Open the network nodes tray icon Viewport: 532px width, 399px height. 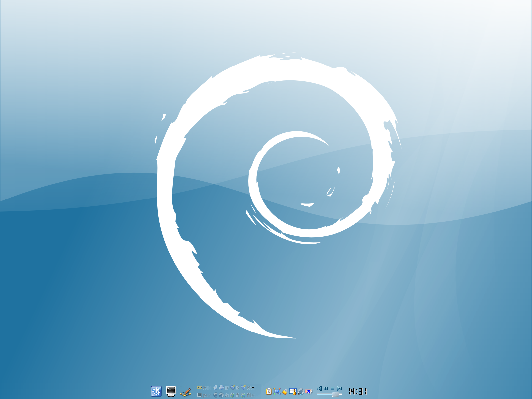tap(277, 391)
